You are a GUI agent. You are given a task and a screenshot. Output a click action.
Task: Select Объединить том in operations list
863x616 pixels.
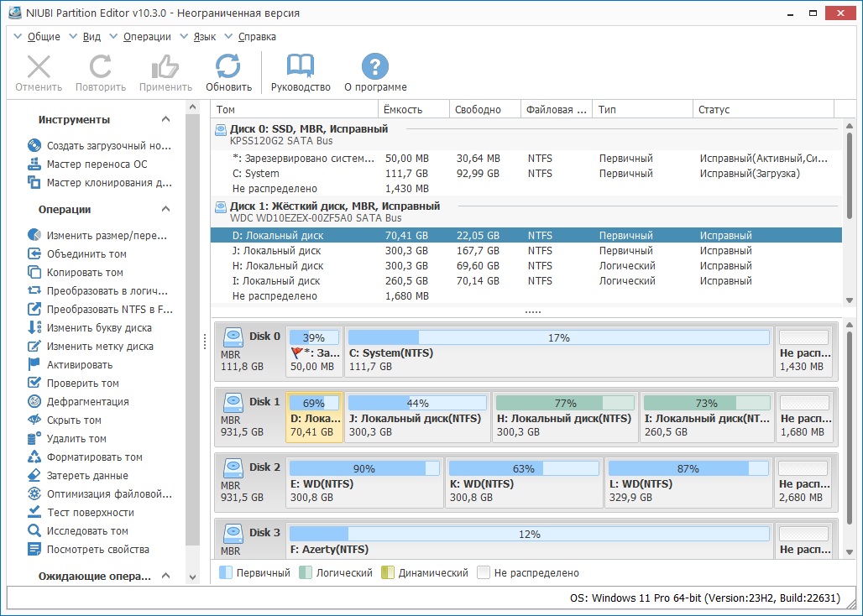(86, 254)
